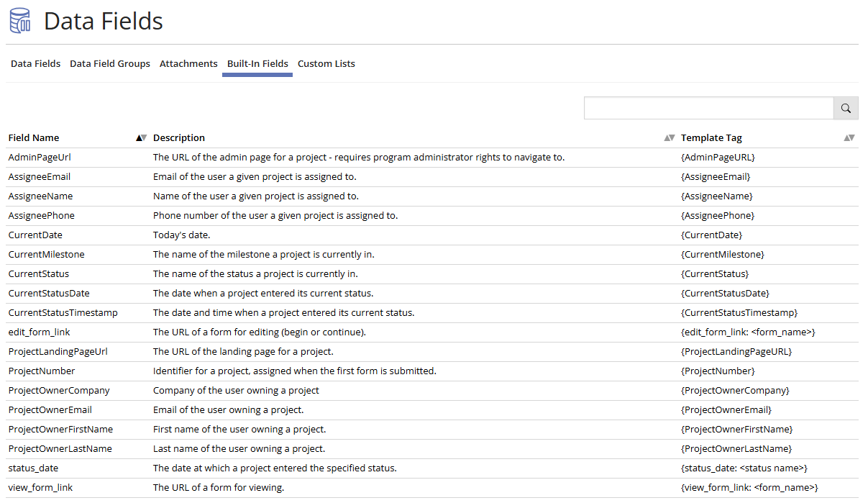Viewport: 868px width, 503px height.
Task: Click the descending sort arrow on Field Name
Action: 143,137
